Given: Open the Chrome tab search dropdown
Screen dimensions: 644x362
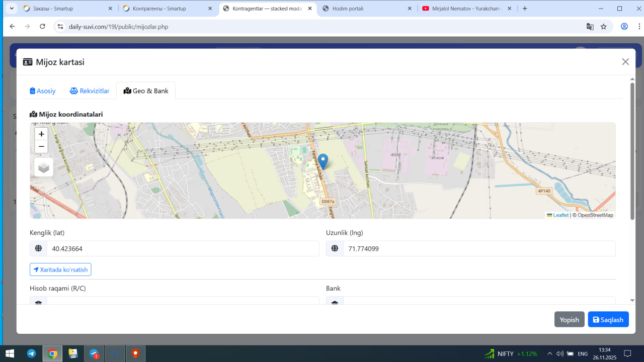Looking at the screenshot, I should (x=12, y=9).
